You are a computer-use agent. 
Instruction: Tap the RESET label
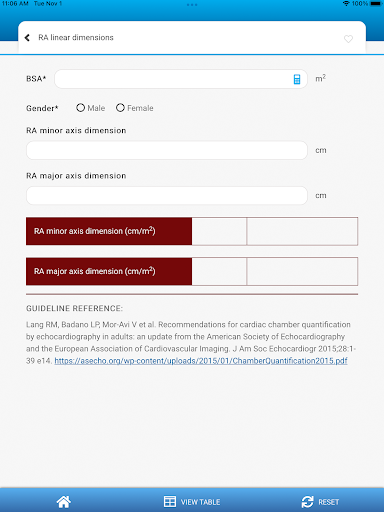pos(329,502)
